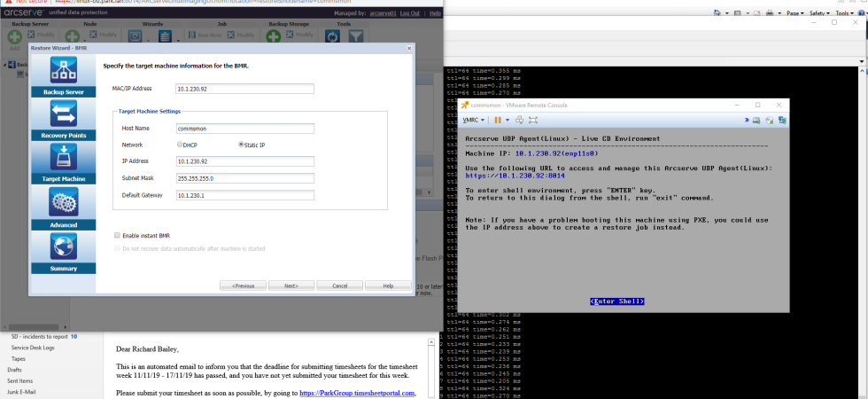Screen dimensions: 868x399
Task: Activate <Enter Shell> in the VMware console
Action: [x=617, y=301]
